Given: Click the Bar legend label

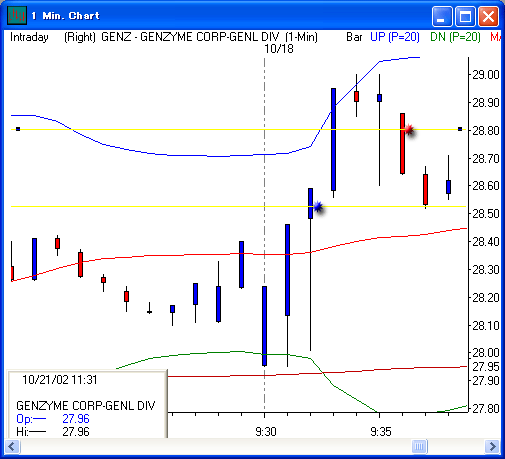Looking at the screenshot, I should pos(354,37).
